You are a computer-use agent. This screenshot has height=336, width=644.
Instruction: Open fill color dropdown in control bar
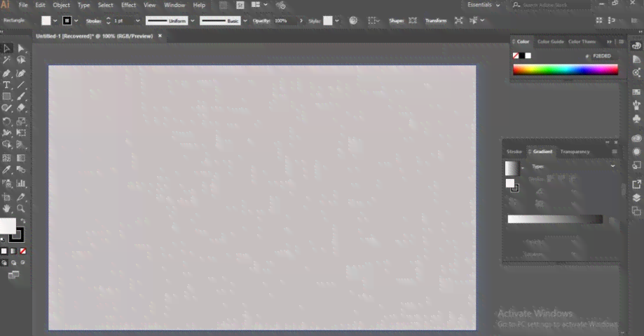[x=55, y=21]
